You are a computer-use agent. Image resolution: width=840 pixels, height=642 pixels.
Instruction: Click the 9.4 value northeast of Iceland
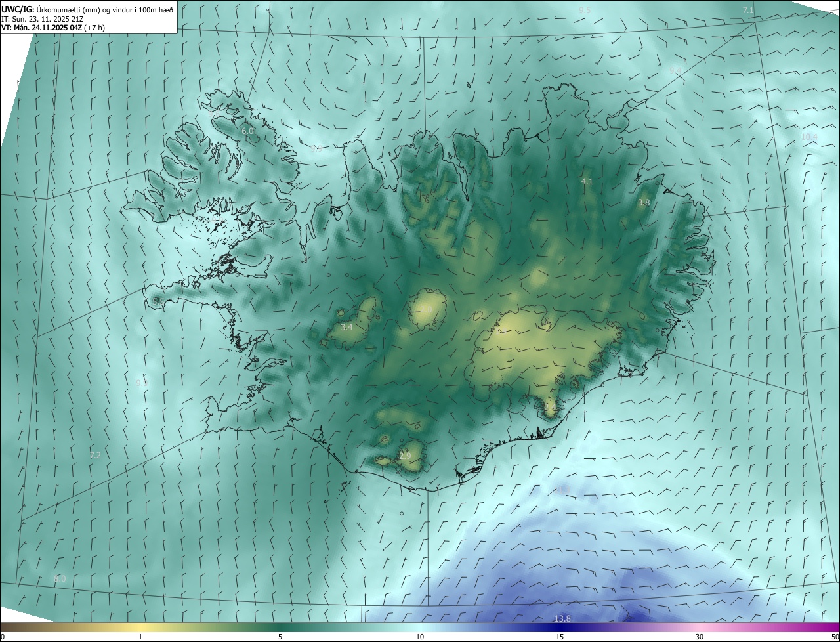click(x=675, y=70)
